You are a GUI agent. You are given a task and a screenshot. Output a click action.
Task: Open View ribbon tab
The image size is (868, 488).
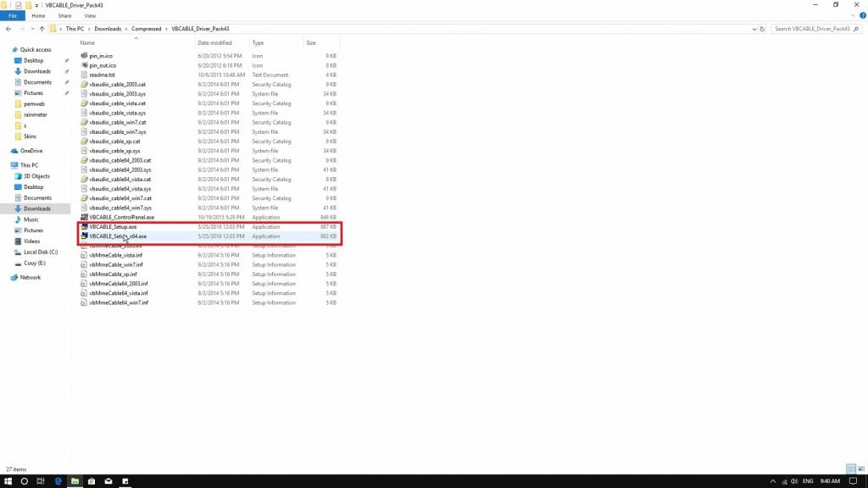tap(90, 16)
